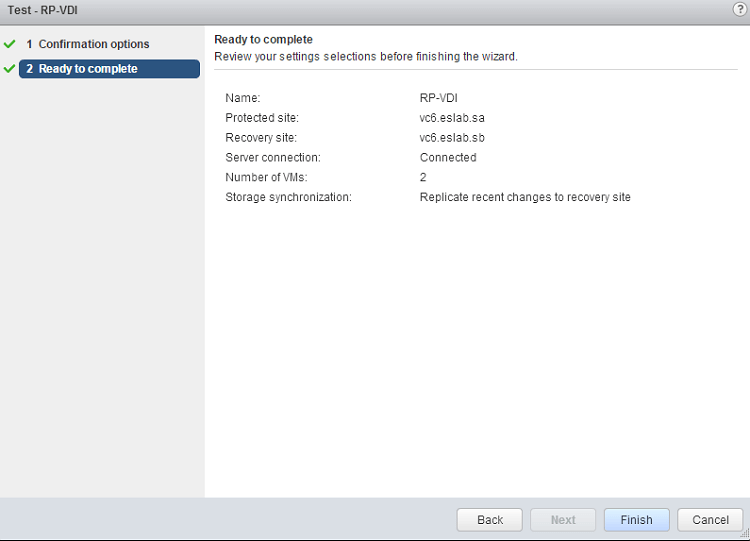
Task: Click Replicate recent changes to recovery site
Action: click(525, 197)
